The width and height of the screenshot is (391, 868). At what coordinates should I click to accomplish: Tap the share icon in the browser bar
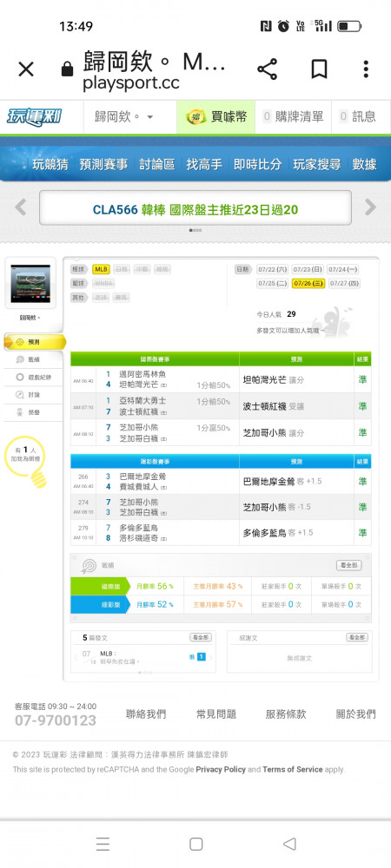(x=267, y=69)
